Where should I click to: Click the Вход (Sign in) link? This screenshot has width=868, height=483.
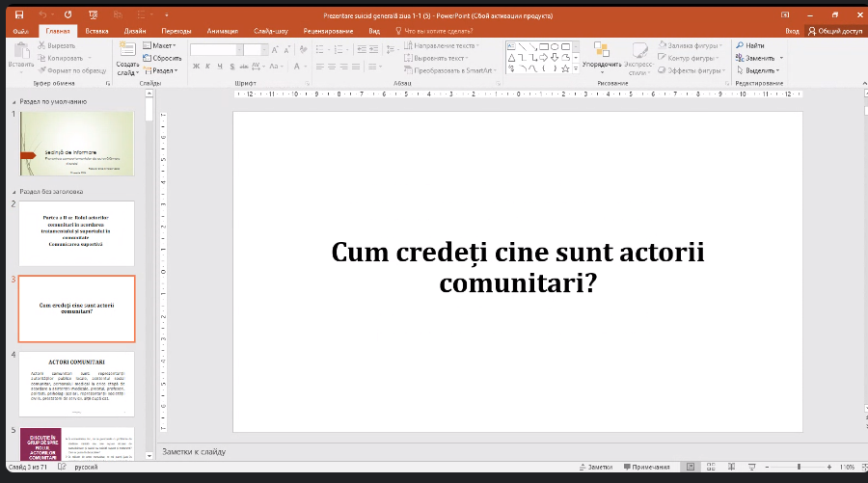point(792,31)
